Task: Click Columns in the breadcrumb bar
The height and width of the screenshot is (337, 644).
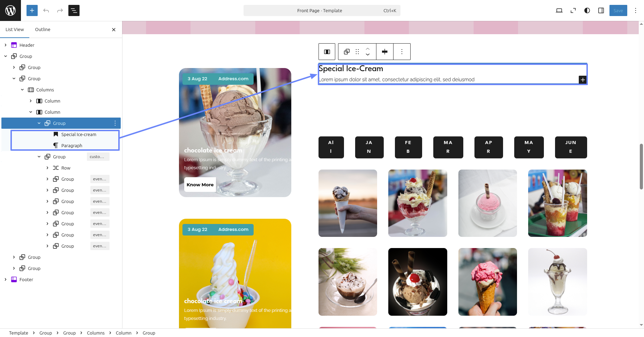Action: click(x=96, y=333)
